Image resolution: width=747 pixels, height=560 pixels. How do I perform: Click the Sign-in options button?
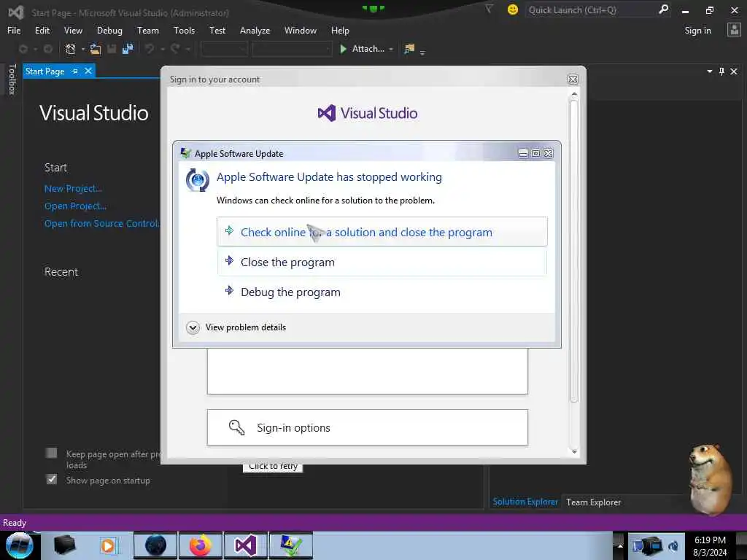(368, 427)
